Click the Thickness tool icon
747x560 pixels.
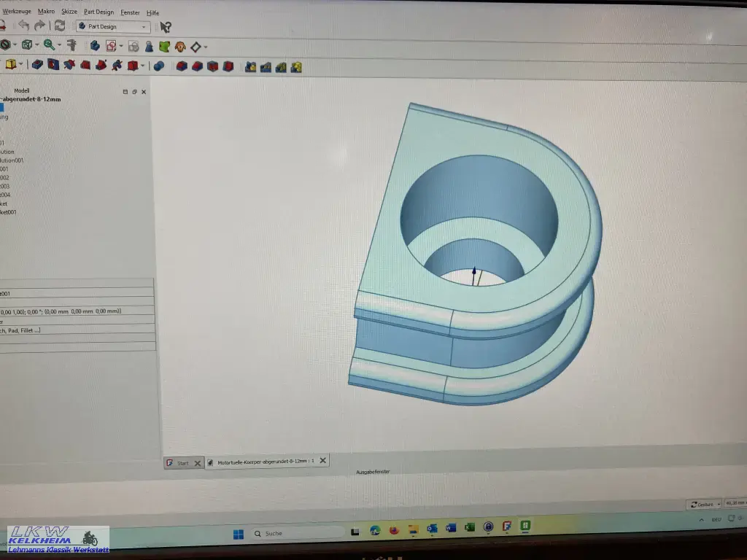click(x=228, y=66)
